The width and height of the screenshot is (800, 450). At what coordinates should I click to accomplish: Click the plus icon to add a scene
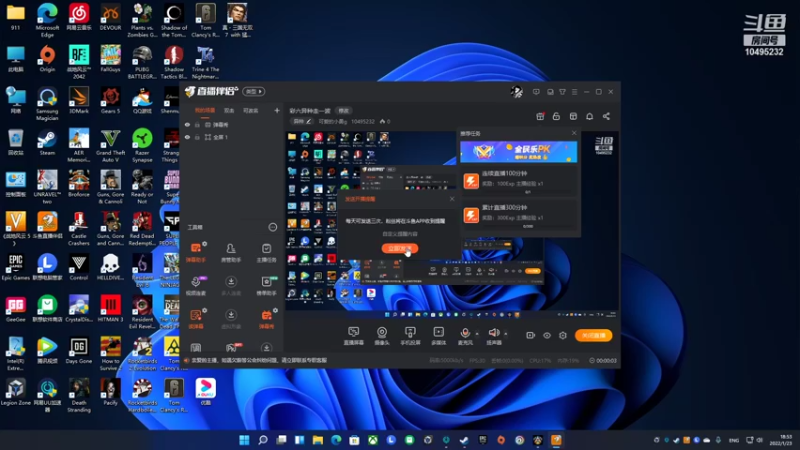pos(277,110)
